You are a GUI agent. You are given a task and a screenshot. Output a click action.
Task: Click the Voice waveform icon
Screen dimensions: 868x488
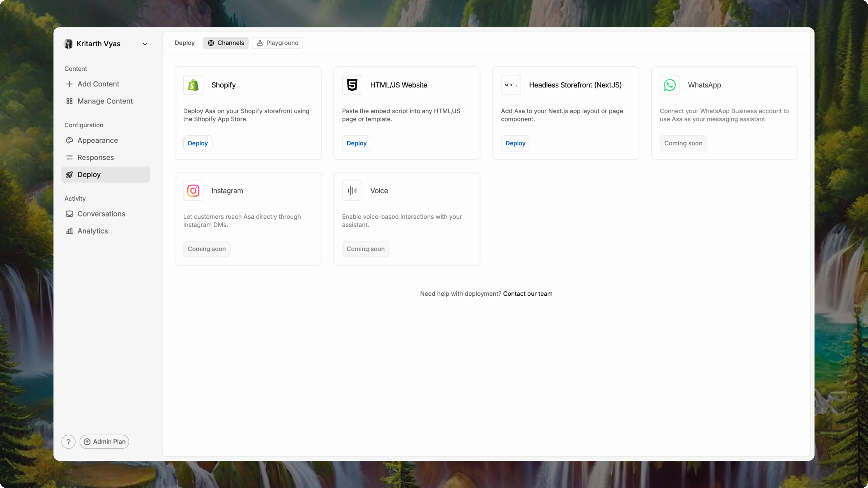click(x=352, y=191)
